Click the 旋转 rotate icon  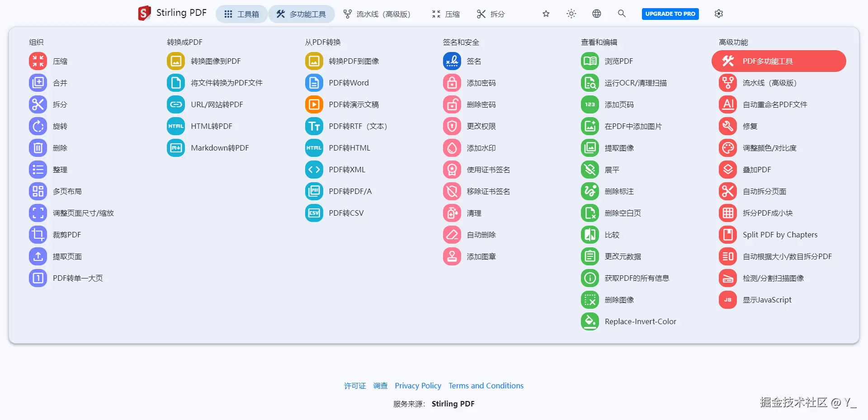point(38,126)
